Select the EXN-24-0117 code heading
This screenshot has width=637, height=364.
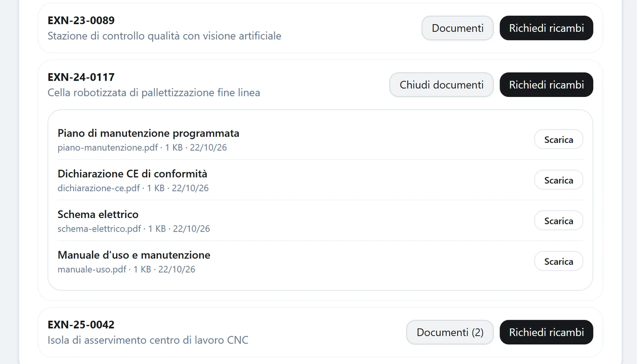click(81, 77)
